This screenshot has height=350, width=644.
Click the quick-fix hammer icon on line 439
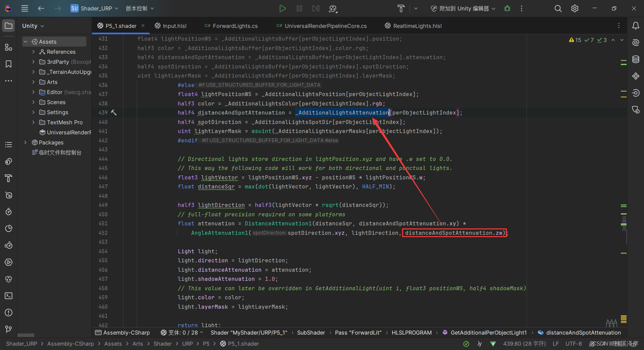[114, 113]
